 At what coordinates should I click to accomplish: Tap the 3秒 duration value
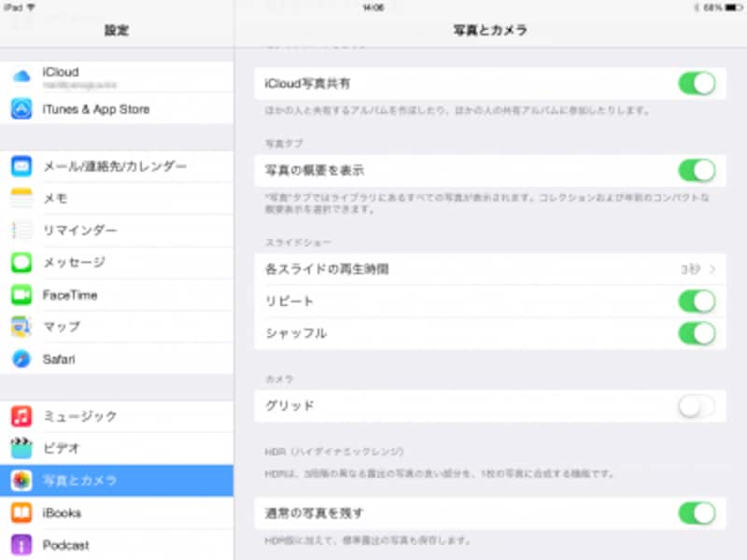pyautogui.click(x=690, y=270)
